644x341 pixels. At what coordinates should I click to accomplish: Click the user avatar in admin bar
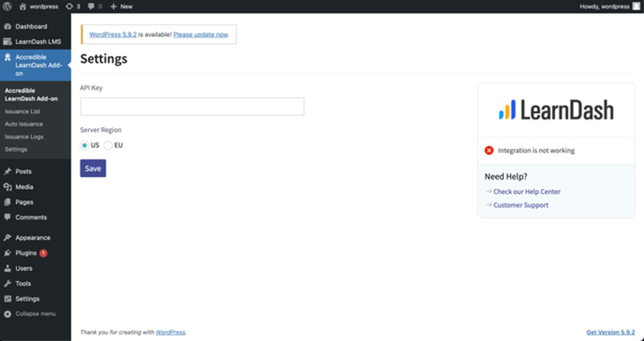point(636,7)
